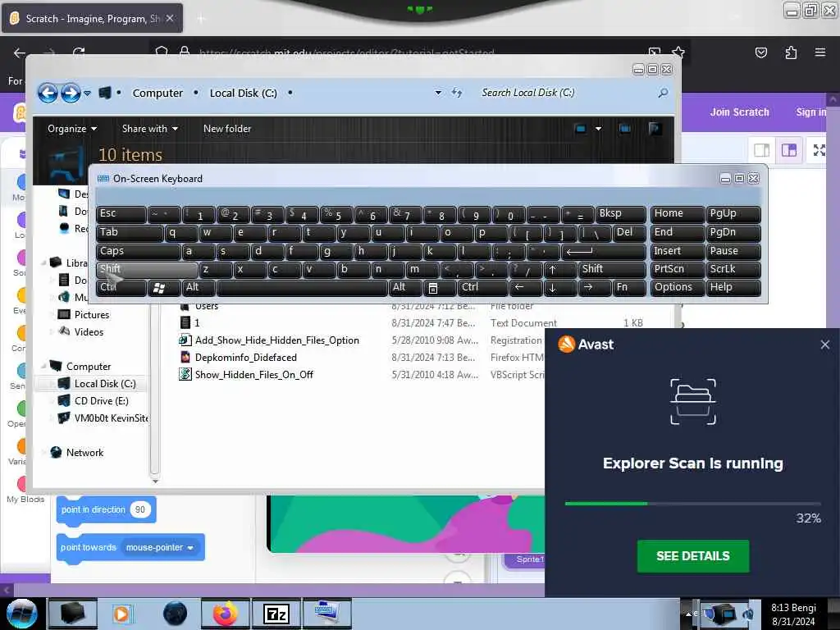Select Network in the navigation pane
Image resolution: width=840 pixels, height=630 pixels.
84,453
